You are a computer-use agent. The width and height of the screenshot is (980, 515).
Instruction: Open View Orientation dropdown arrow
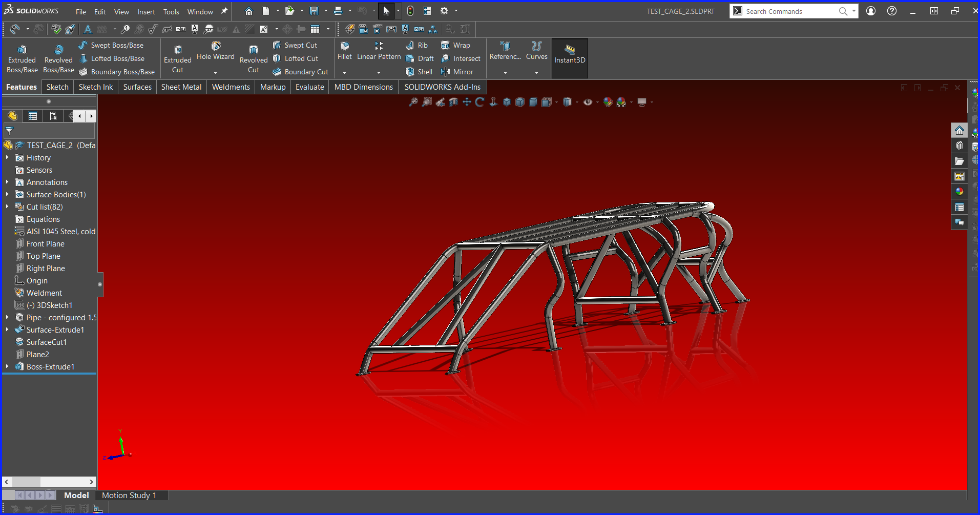point(556,102)
